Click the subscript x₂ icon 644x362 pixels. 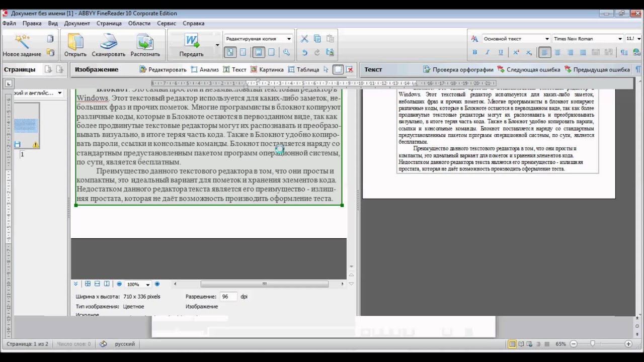click(529, 52)
